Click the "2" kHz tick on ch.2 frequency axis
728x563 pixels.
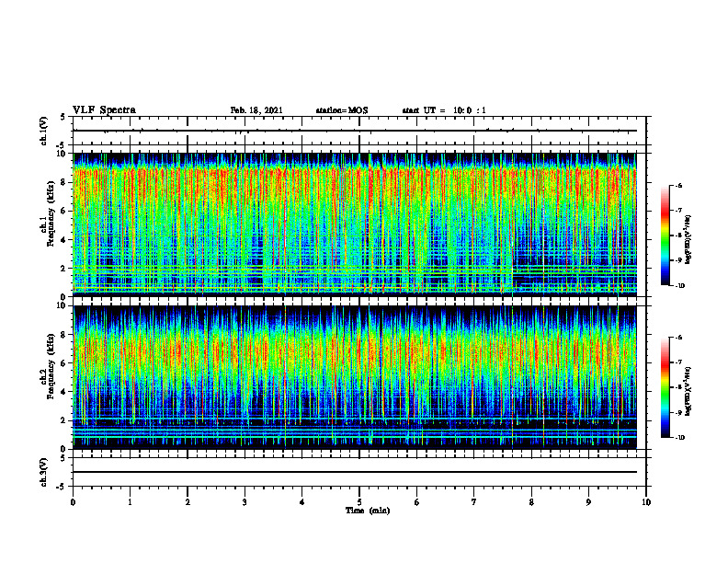point(64,420)
